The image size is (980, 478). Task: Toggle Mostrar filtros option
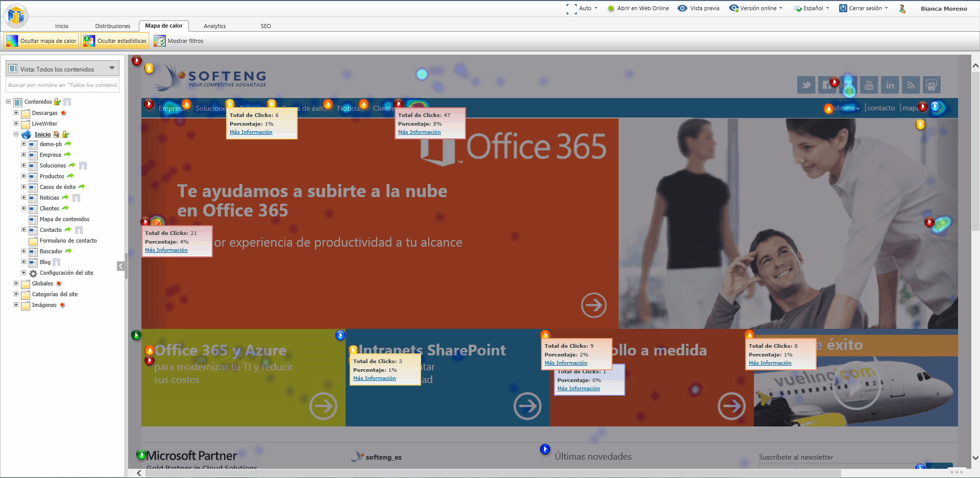(179, 41)
